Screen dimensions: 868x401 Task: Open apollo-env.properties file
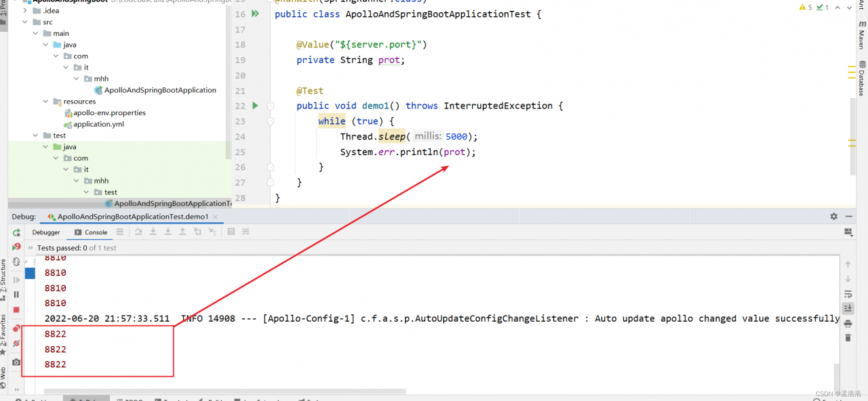click(104, 112)
